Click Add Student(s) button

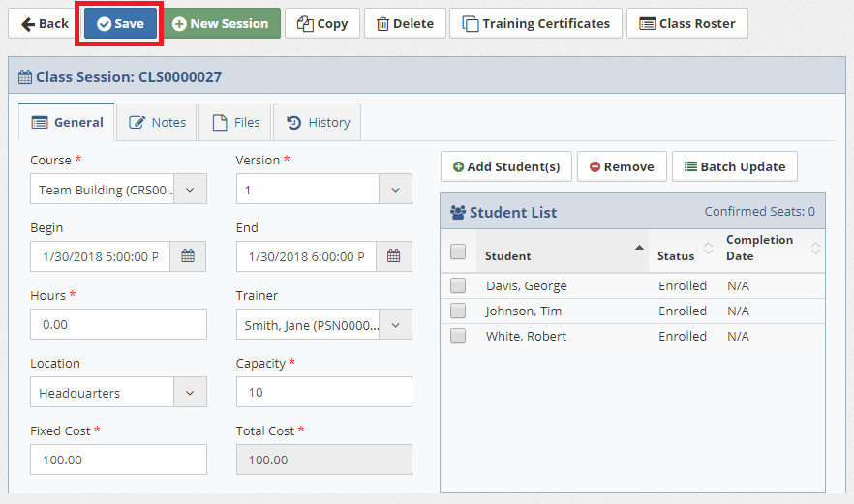point(505,166)
